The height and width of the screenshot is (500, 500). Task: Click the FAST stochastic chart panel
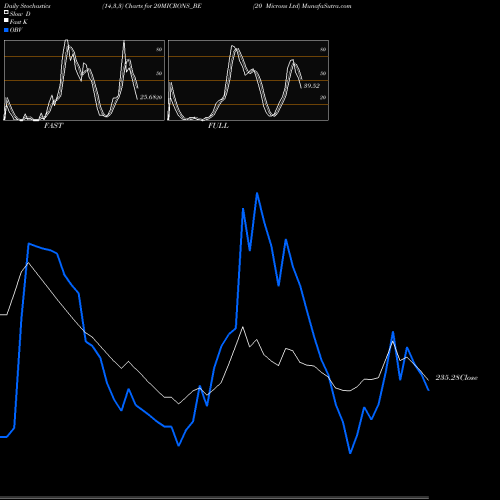[x=84, y=80]
